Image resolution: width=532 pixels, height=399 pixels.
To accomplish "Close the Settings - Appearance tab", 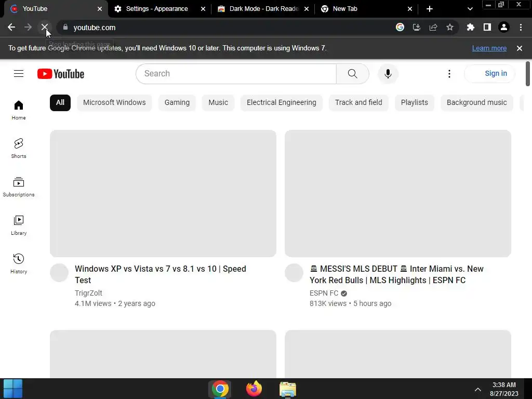I will [x=203, y=9].
